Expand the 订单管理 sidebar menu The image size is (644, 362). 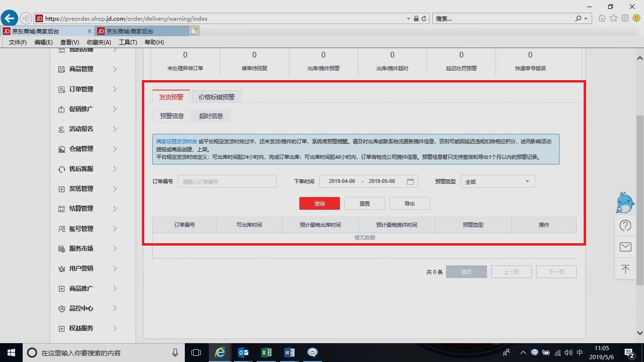pos(87,89)
